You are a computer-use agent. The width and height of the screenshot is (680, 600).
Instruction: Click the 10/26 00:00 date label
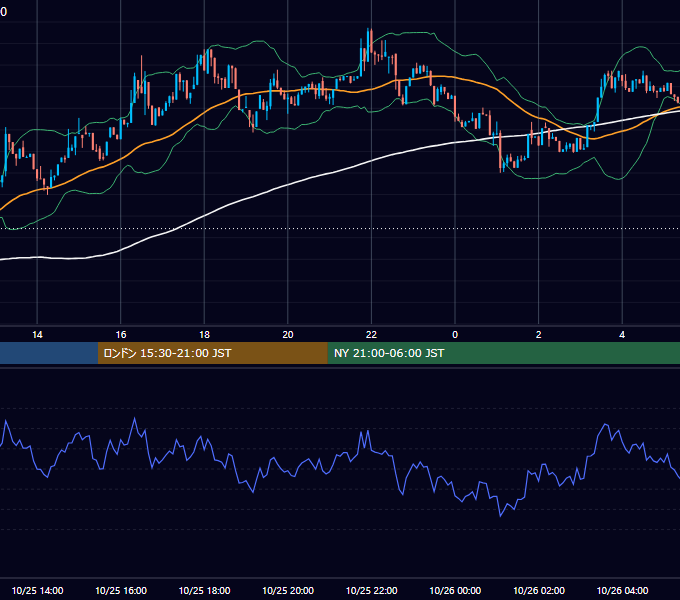(455, 590)
